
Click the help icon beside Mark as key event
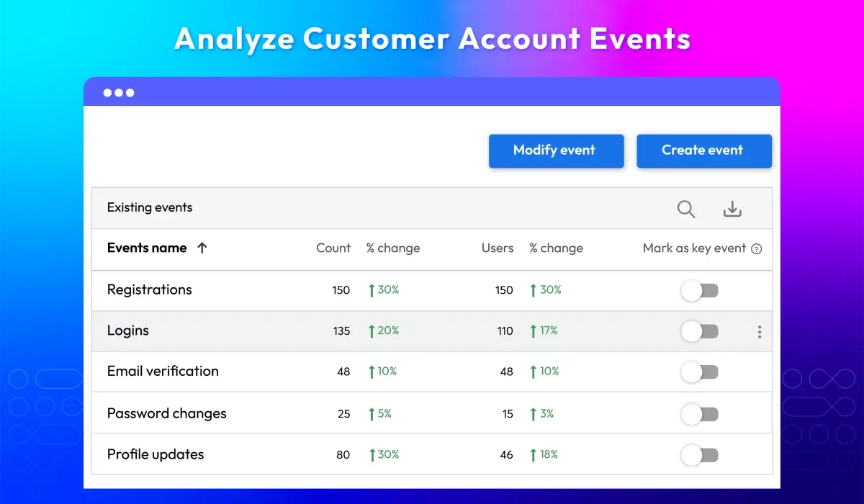756,249
